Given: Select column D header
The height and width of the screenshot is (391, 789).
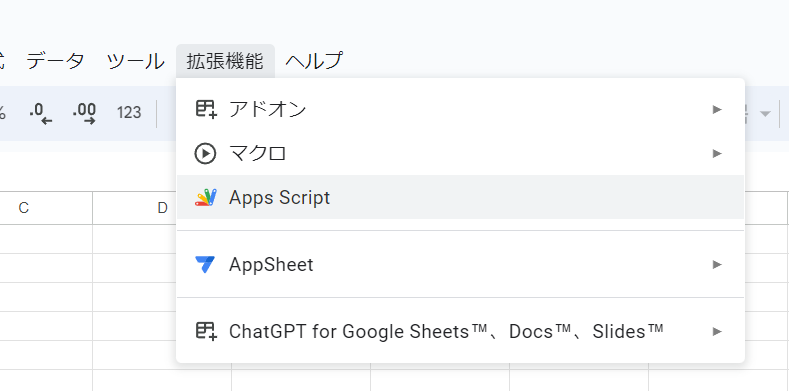Looking at the screenshot, I should pos(162,208).
